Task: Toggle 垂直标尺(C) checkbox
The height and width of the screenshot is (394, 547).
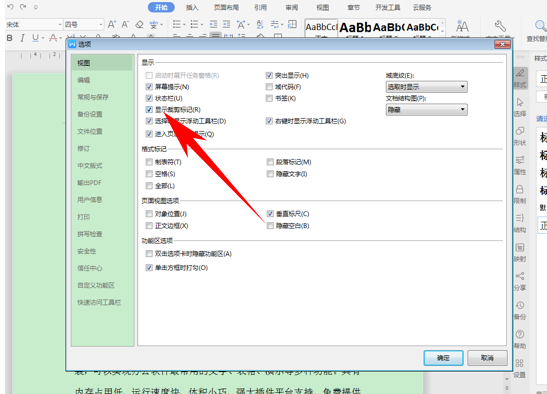Action: pyautogui.click(x=270, y=214)
